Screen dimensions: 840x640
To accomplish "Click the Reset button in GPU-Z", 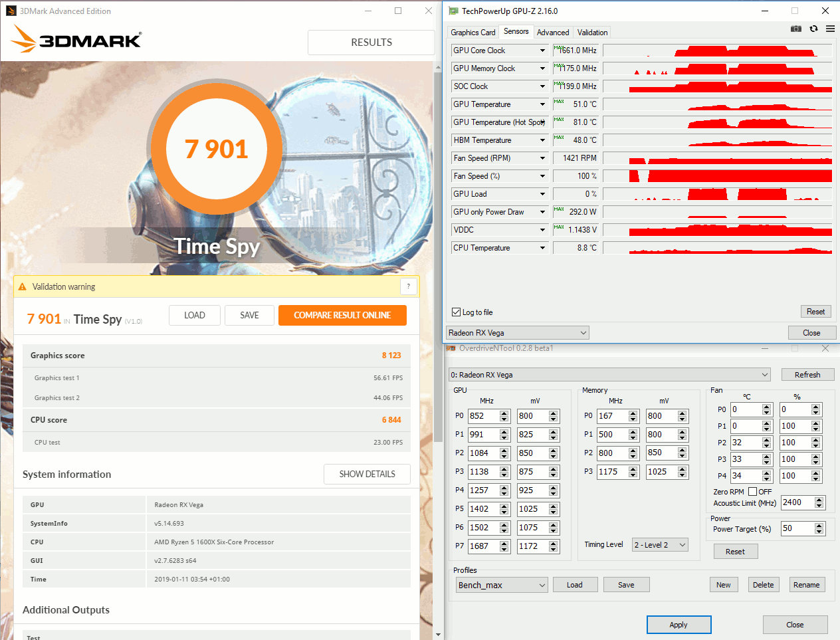I will click(815, 312).
